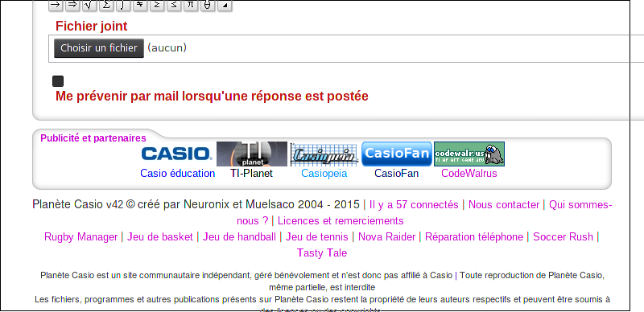Insert the sigma sum symbol

pos(106,5)
